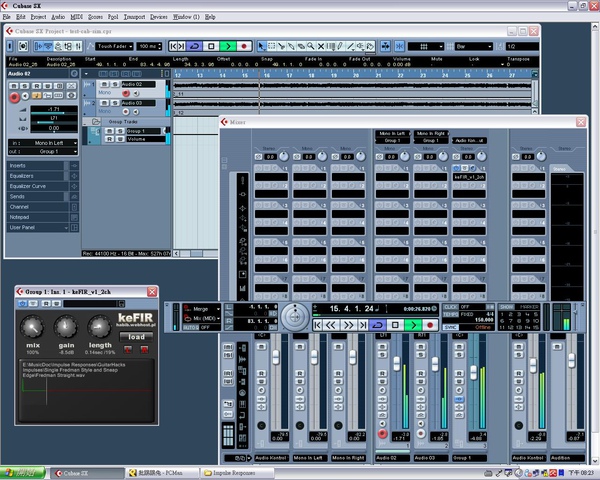Click the Audio 02 mixer channel fader

coord(396,363)
